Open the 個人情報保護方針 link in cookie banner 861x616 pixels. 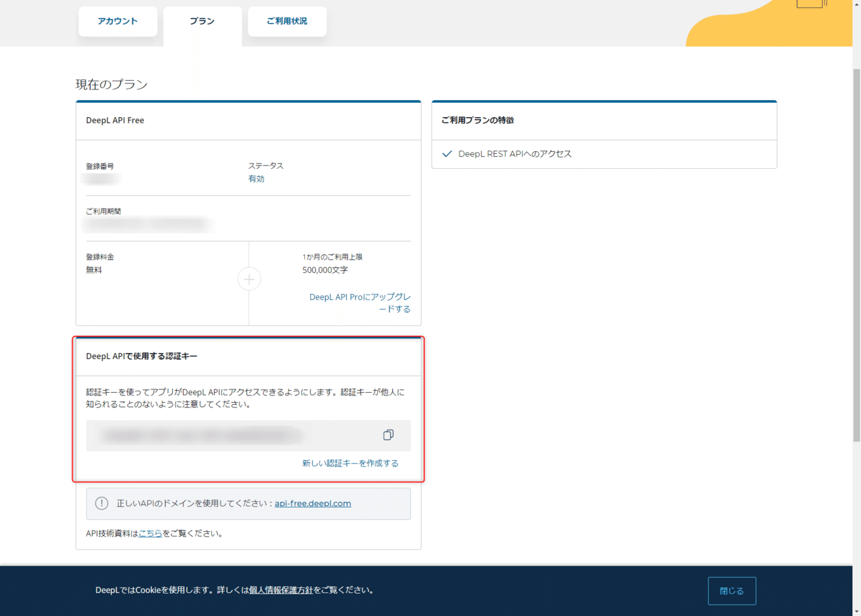click(281, 590)
